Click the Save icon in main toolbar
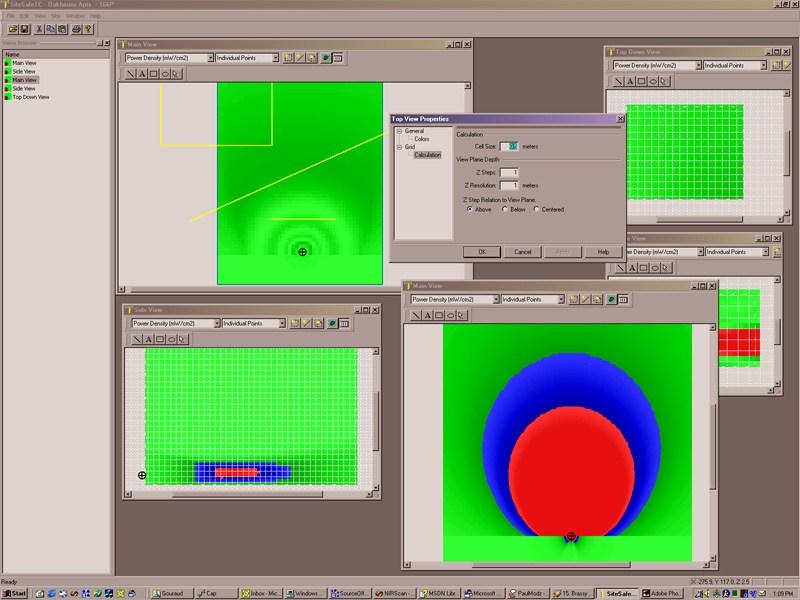Screen dimensions: 800x600 (x=24, y=30)
